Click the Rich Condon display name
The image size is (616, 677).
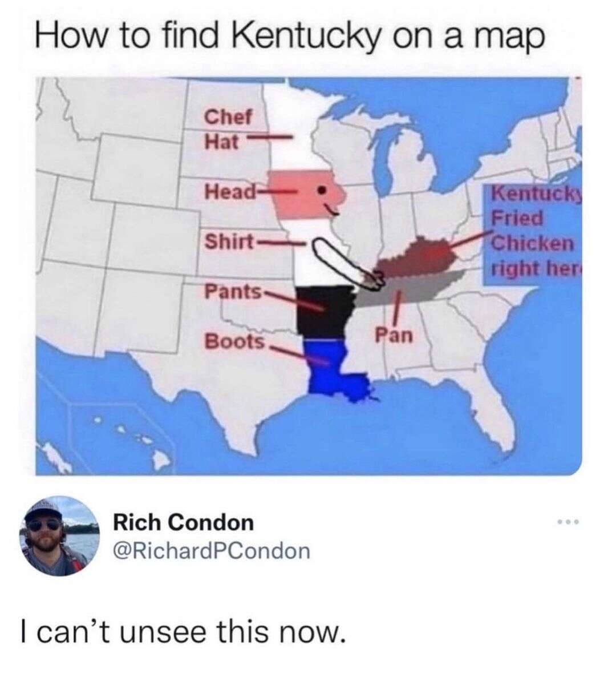click(x=183, y=522)
